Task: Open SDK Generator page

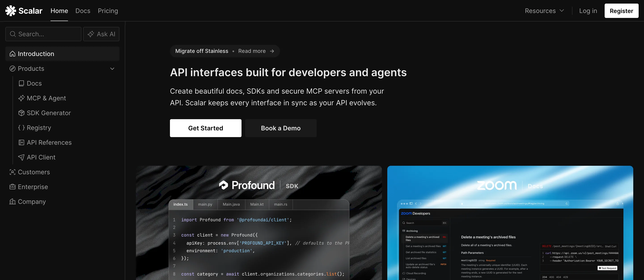Action: (49, 113)
